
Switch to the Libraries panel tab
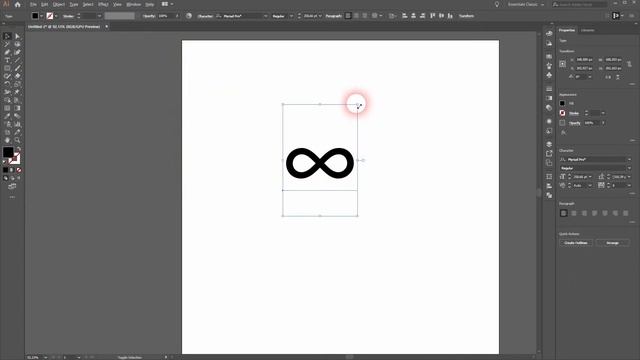588,30
